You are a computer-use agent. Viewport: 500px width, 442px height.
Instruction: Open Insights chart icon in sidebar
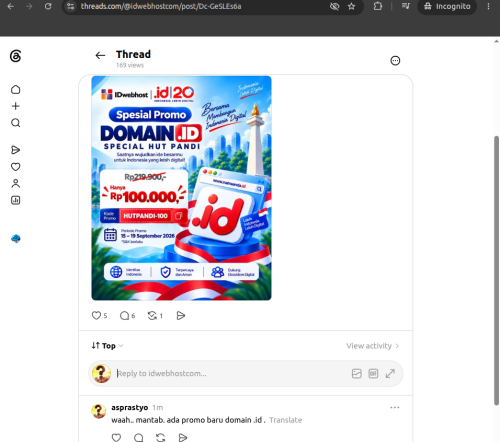point(16,200)
